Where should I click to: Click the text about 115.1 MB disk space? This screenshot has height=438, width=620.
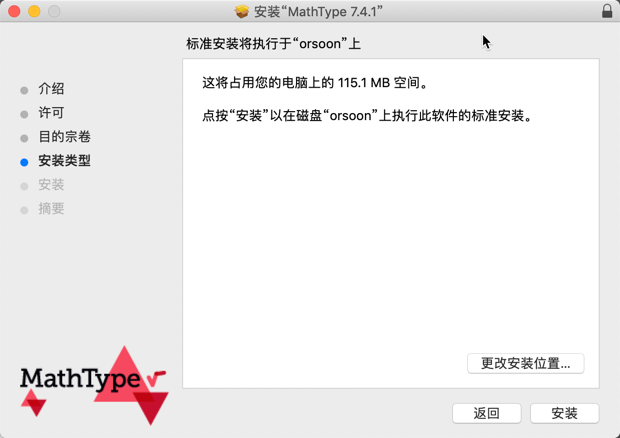pos(315,83)
